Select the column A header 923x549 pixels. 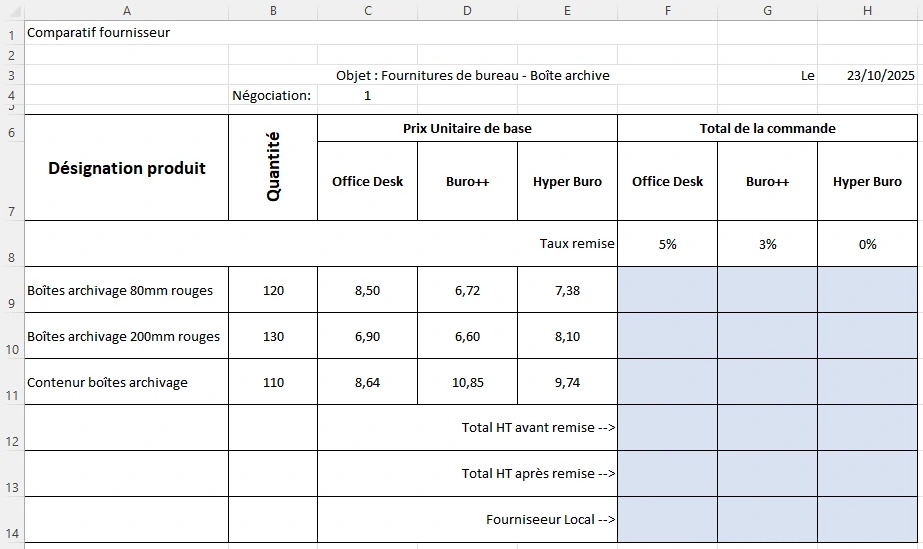pyautogui.click(x=126, y=10)
